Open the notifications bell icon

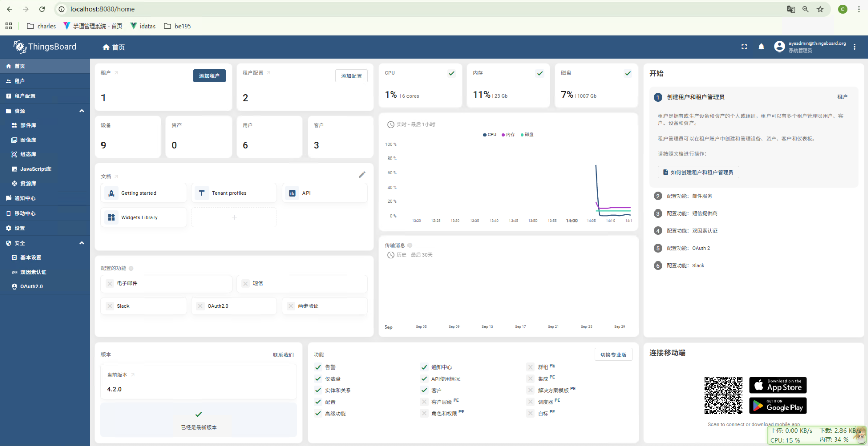coord(761,47)
